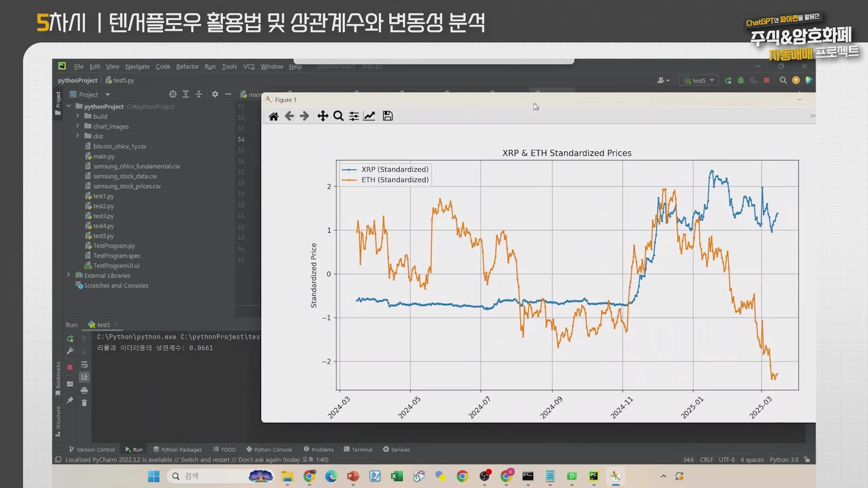
Task: Select test5.py in project tree
Action: (x=104, y=236)
